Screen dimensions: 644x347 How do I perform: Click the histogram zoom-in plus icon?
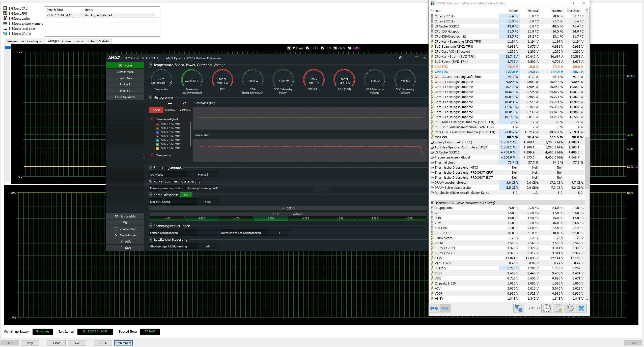click(155, 104)
